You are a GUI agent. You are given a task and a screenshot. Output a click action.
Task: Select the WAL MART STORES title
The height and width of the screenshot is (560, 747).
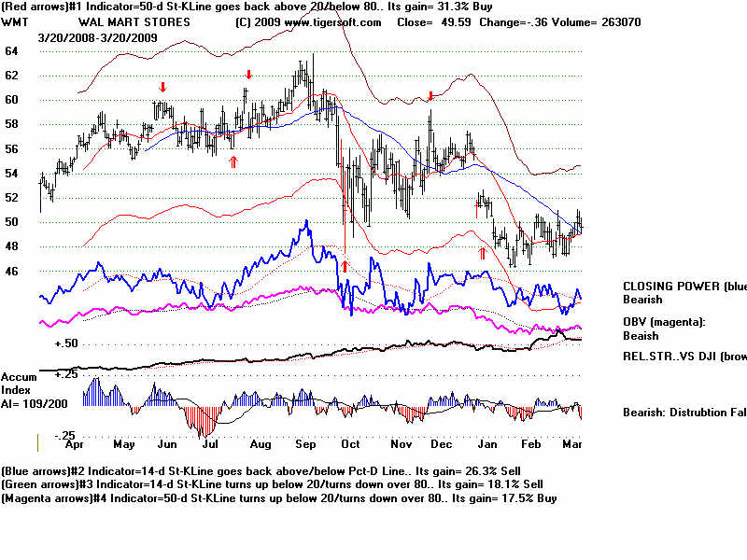click(x=134, y=21)
